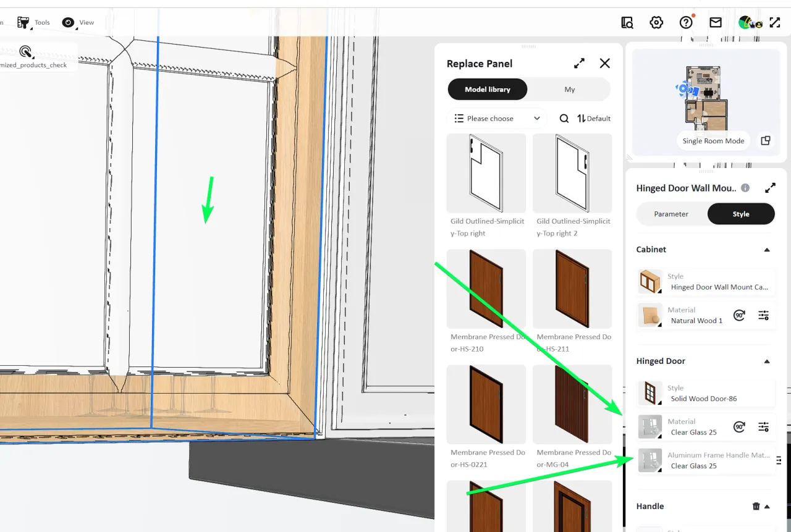Open adjustment settings for Hinged Door material
Viewport: 791px width, 532px height.
[x=764, y=427]
